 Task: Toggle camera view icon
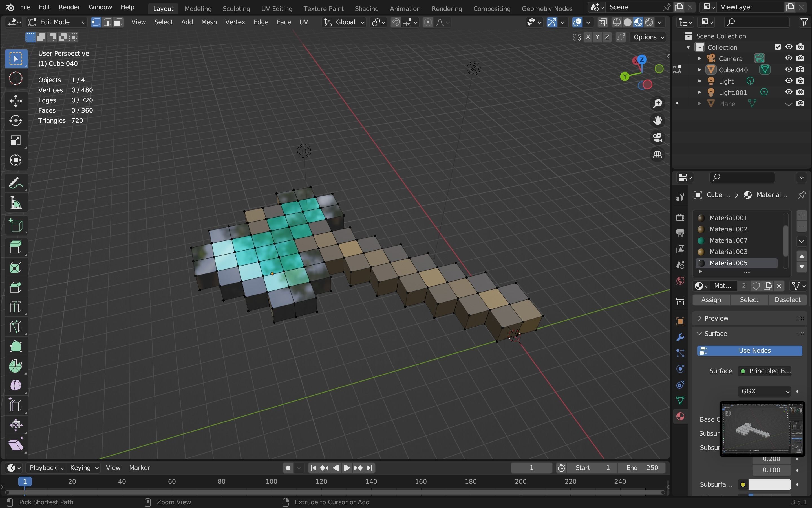657,137
